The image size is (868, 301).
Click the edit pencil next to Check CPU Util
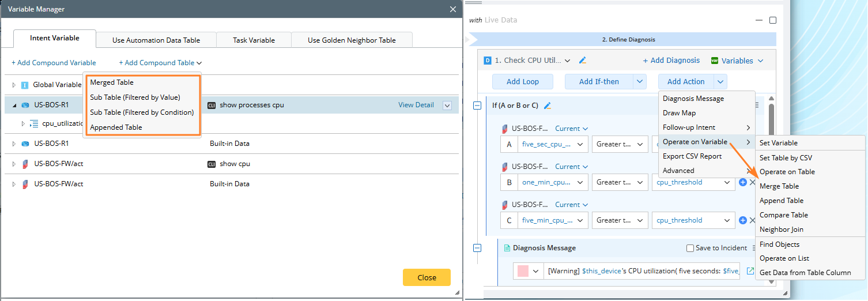pyautogui.click(x=583, y=60)
